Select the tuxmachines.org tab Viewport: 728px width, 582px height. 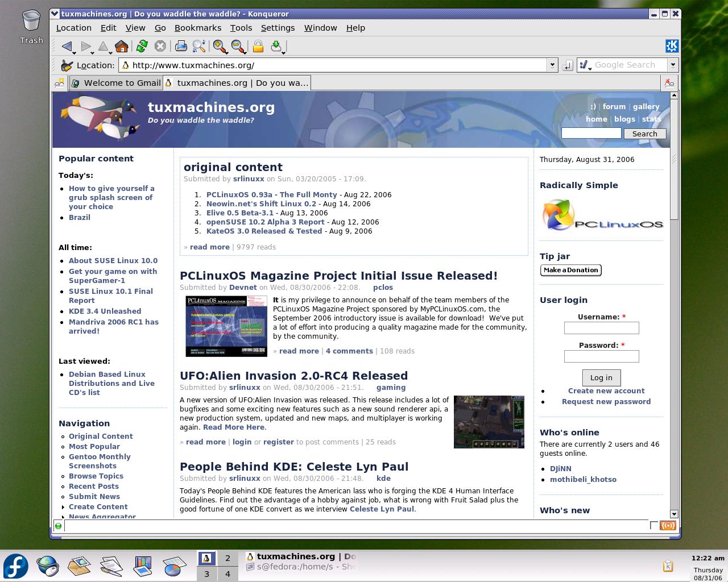pyautogui.click(x=237, y=83)
